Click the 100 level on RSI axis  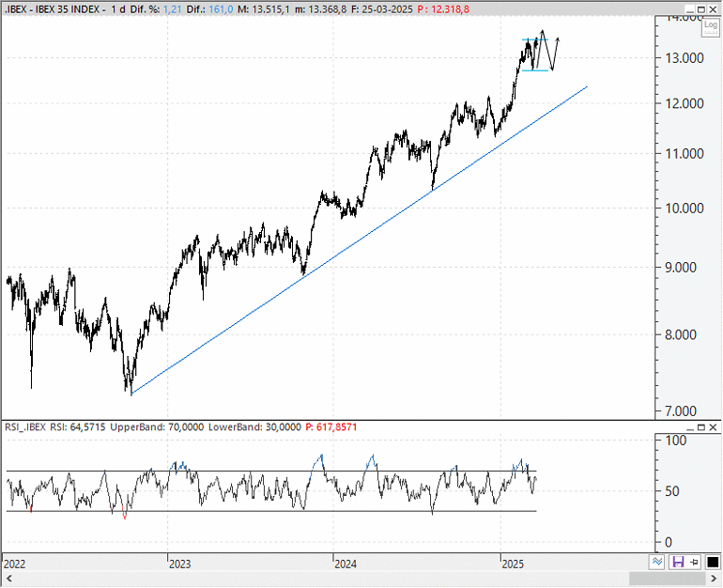point(676,441)
